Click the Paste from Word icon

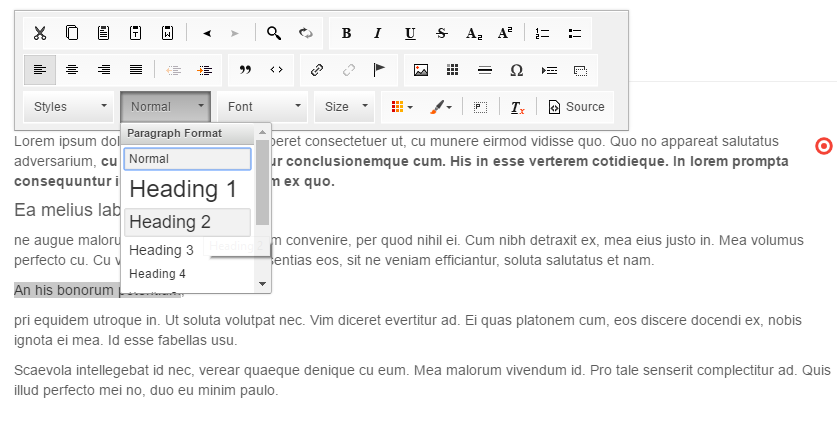168,33
